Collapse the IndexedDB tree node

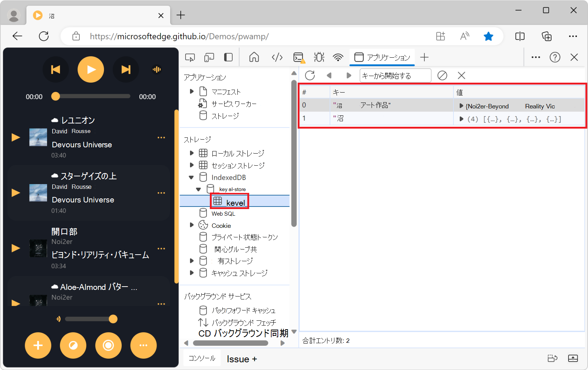(x=191, y=177)
